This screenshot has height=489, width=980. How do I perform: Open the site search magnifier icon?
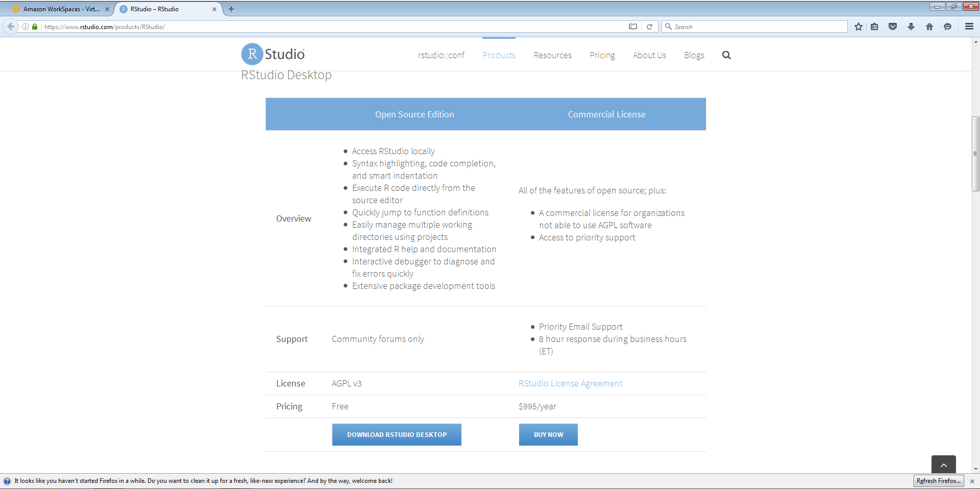tap(726, 55)
